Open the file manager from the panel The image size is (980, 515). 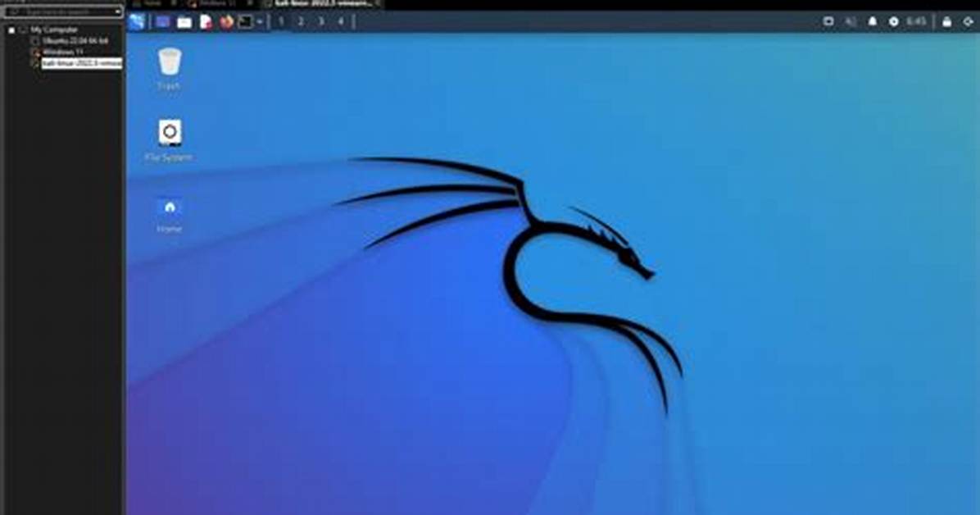[x=184, y=22]
